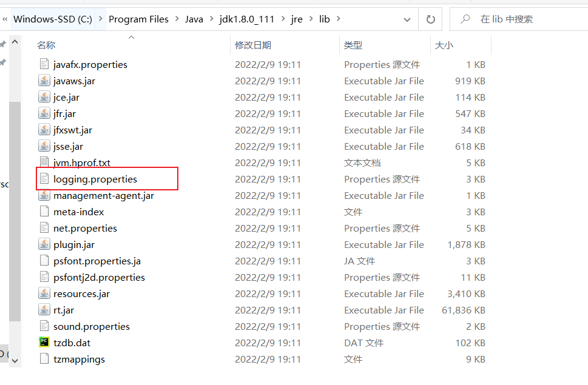Click the 文本文档 type cell

click(x=362, y=162)
